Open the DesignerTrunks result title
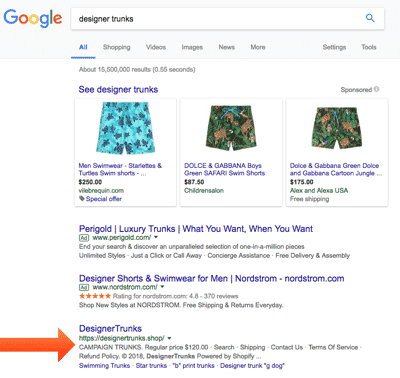 click(x=110, y=329)
